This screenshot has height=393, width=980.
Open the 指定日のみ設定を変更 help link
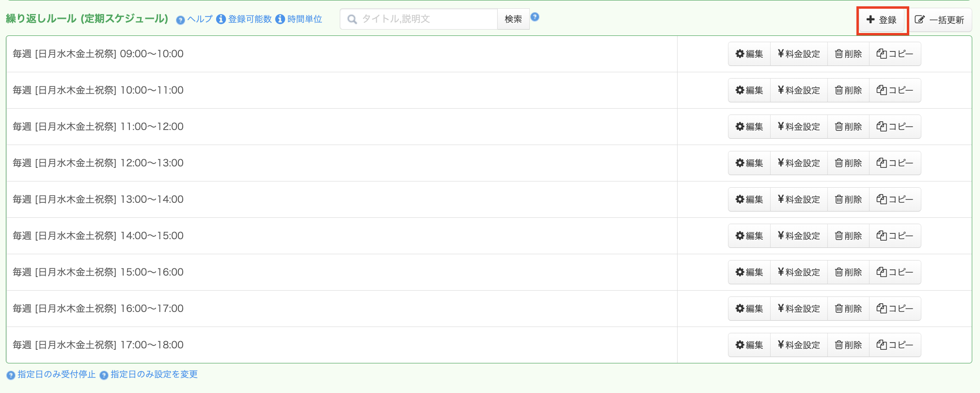[x=154, y=375]
